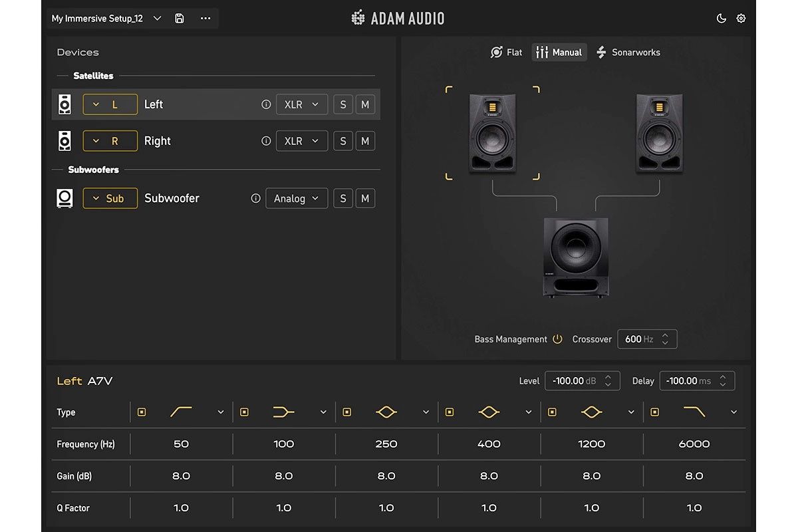
Task: Save the current setup with the disk icon
Action: pos(180,19)
